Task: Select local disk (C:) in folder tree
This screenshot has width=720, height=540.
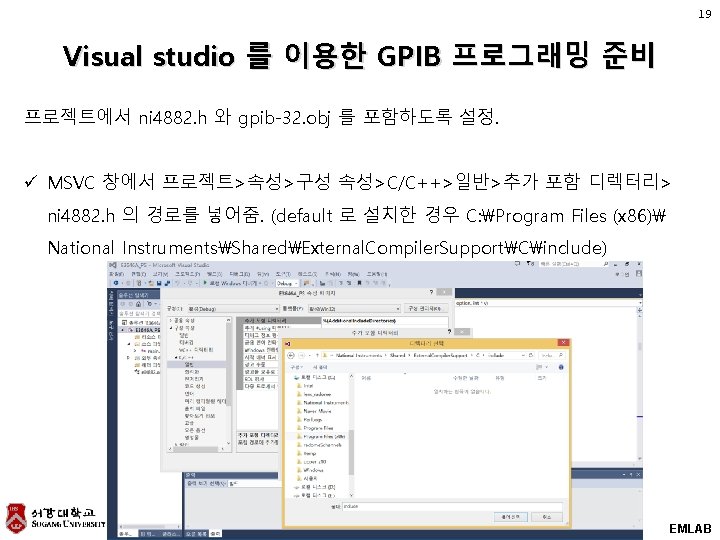Action: 315,377
